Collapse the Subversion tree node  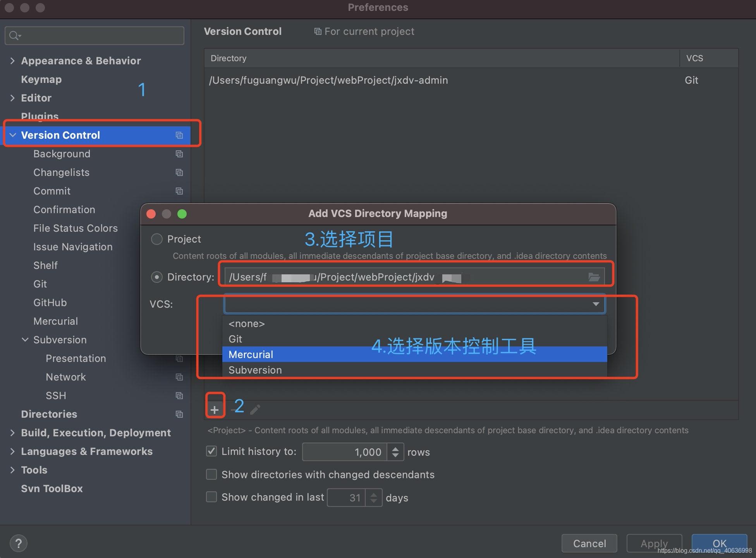coord(25,340)
